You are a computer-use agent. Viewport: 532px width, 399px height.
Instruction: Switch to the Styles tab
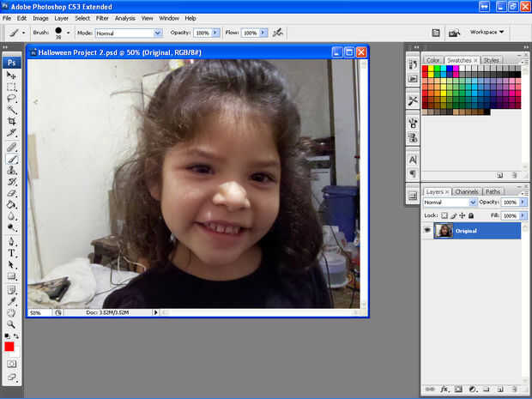coord(491,60)
